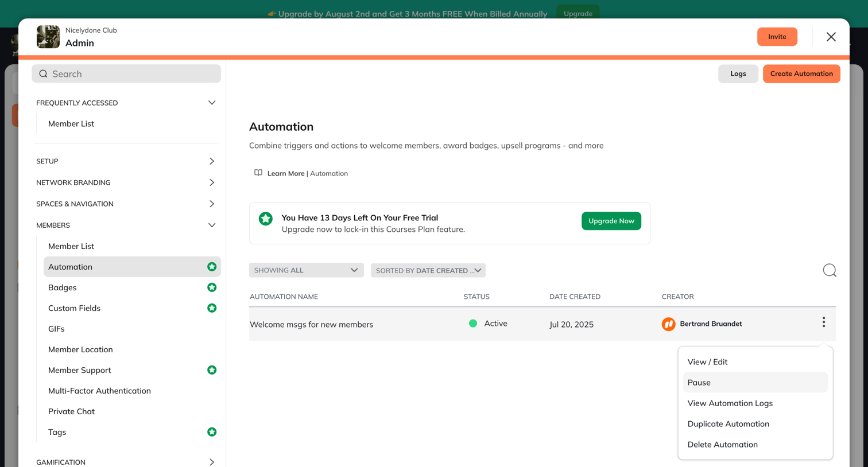Image resolution: width=868 pixels, height=467 pixels.
Task: Open Member List under Members
Action: click(71, 246)
